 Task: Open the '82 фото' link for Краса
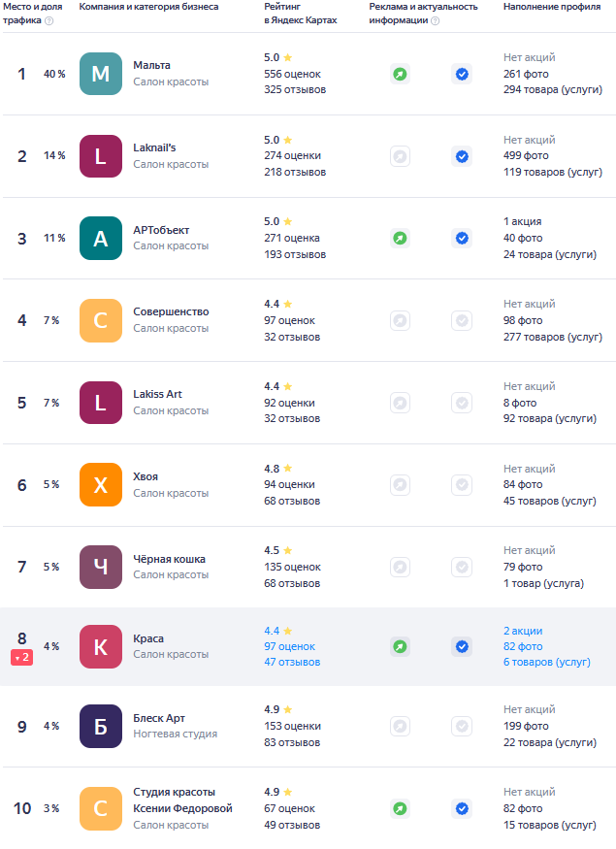click(x=523, y=646)
